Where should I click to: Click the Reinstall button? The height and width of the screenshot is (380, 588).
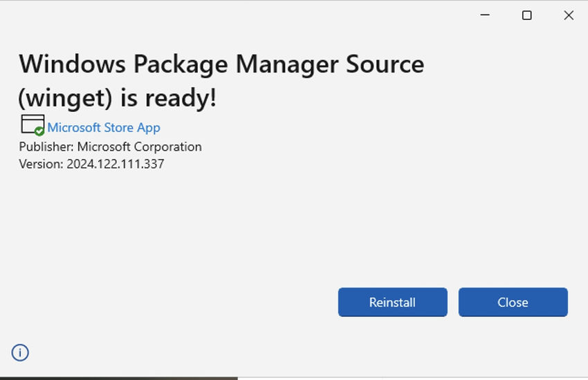point(393,302)
